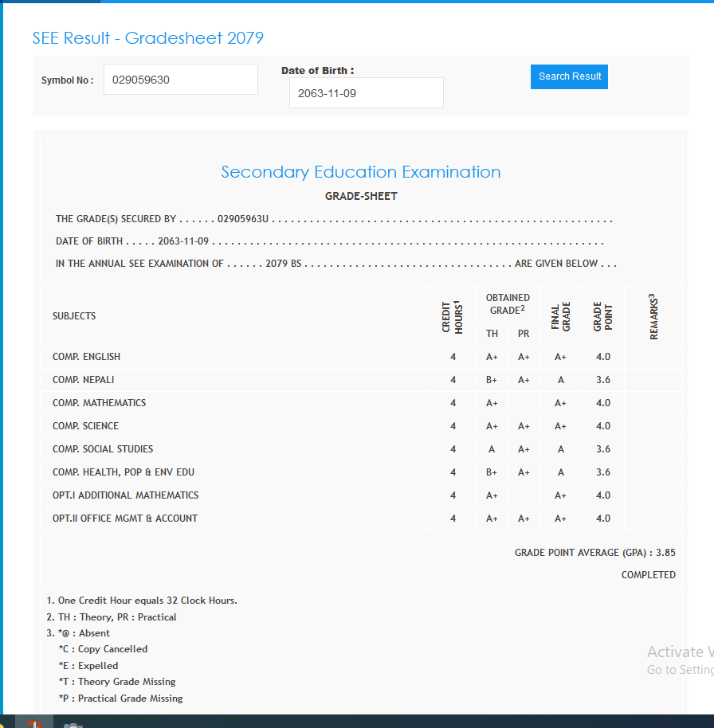Click the REMARKS column header
714x728 pixels.
(x=653, y=316)
